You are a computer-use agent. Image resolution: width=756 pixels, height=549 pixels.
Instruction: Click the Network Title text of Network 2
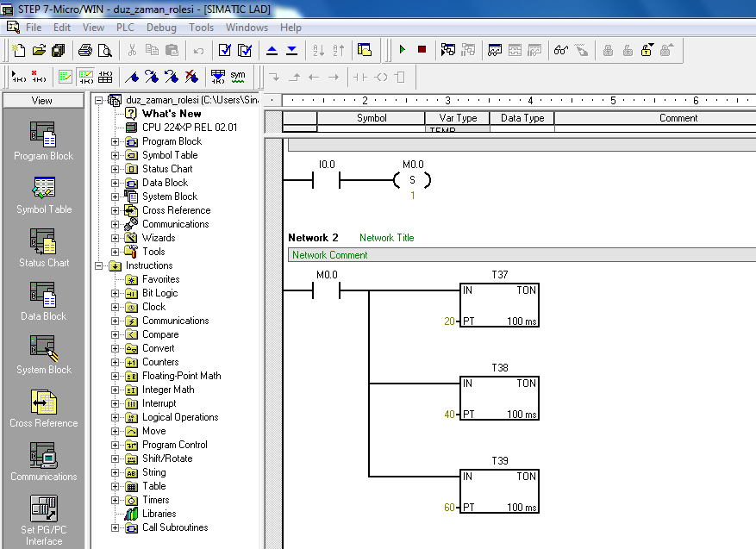click(387, 238)
